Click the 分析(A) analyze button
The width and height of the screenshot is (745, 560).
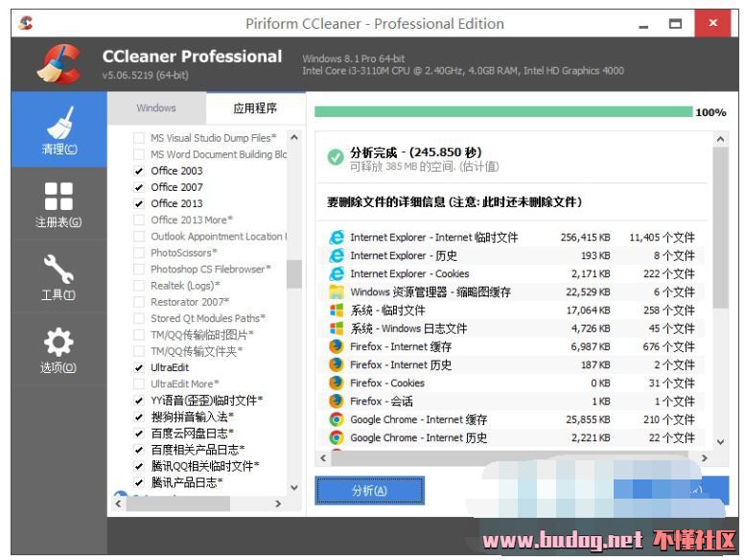(x=369, y=491)
